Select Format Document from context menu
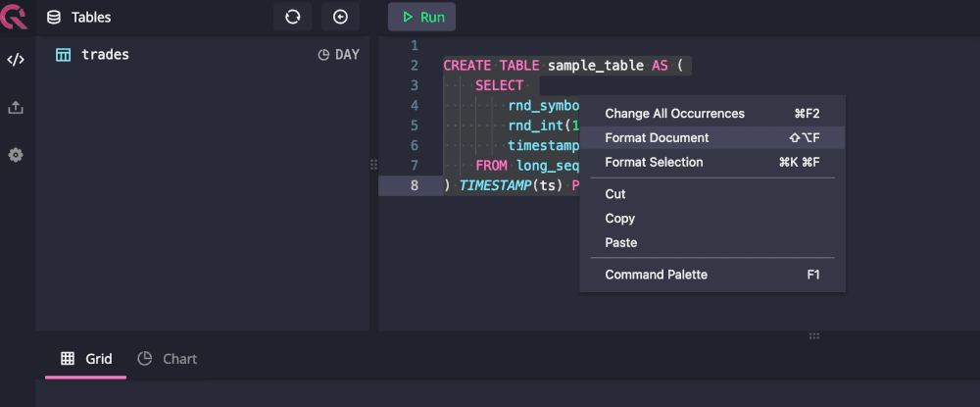The image size is (980, 407). [x=657, y=138]
